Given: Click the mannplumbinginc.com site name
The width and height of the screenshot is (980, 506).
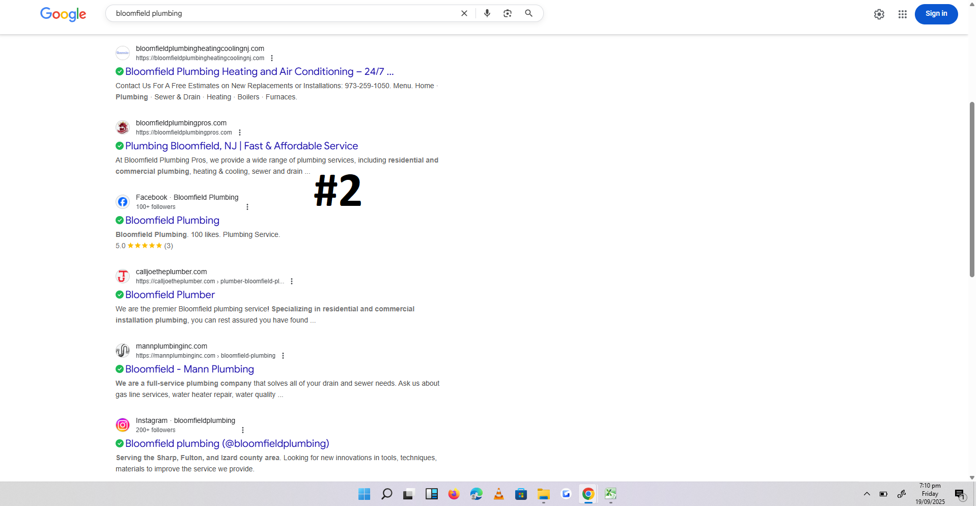Looking at the screenshot, I should 172,346.
